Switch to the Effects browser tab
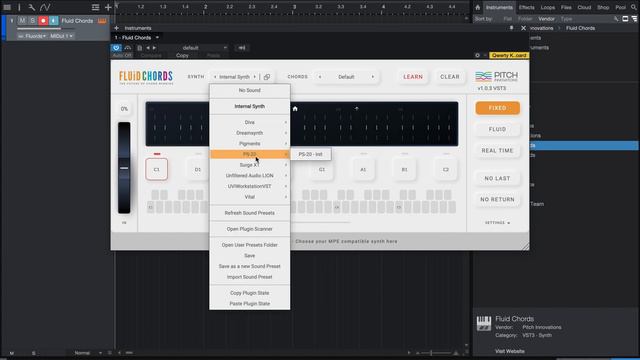This screenshot has width=640, height=360. tap(527, 7)
